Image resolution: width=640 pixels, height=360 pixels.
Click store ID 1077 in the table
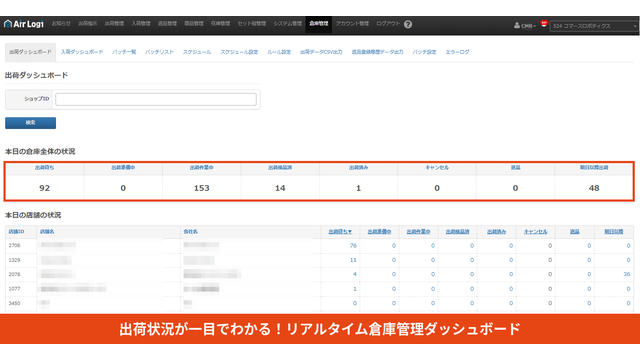(x=14, y=289)
